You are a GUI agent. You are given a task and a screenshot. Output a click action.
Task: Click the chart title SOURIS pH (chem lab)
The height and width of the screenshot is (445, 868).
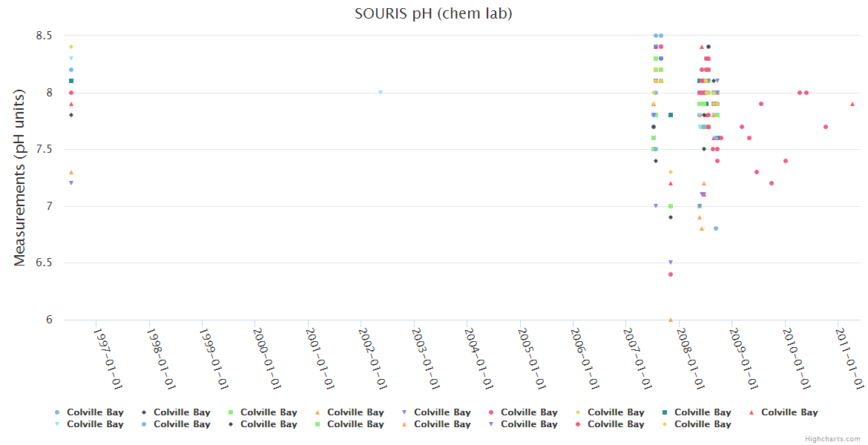tap(434, 13)
